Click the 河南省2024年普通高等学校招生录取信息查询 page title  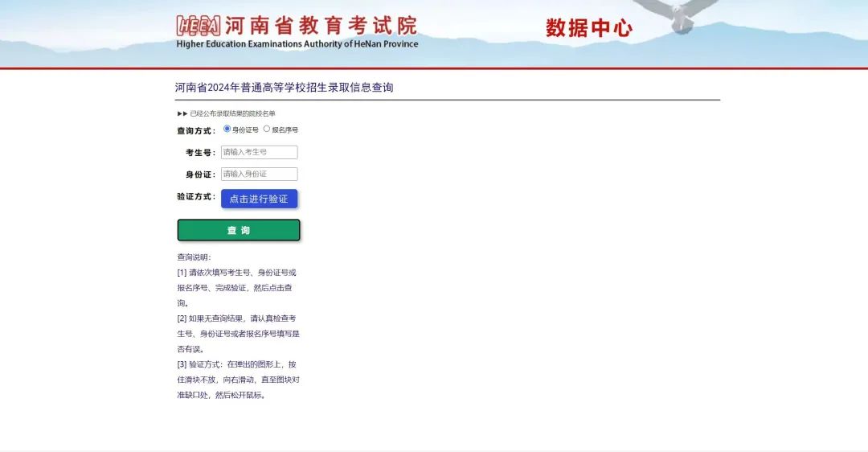pyautogui.click(x=285, y=88)
